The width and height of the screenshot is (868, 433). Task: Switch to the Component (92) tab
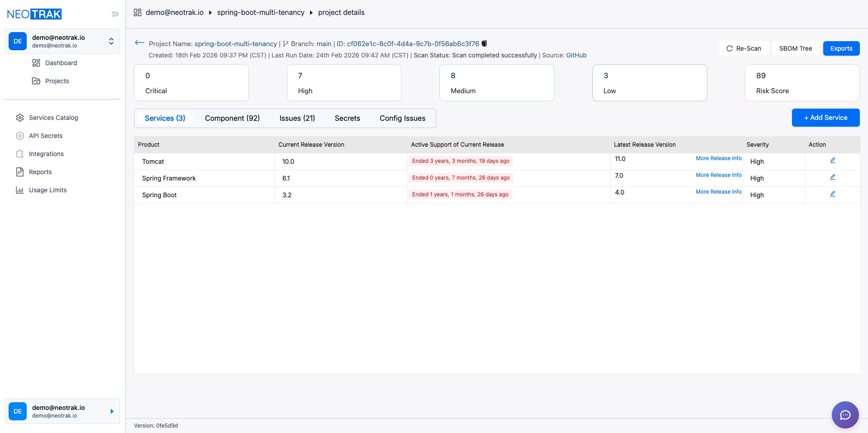coord(232,118)
